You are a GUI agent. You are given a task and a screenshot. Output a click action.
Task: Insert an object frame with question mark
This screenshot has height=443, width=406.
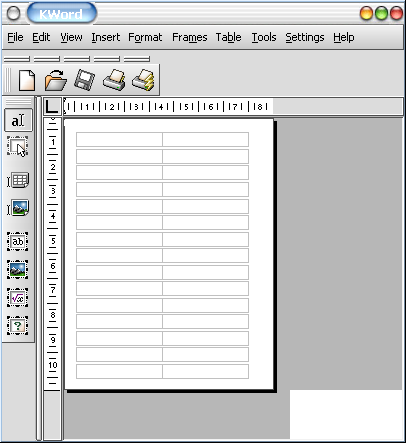click(18, 326)
